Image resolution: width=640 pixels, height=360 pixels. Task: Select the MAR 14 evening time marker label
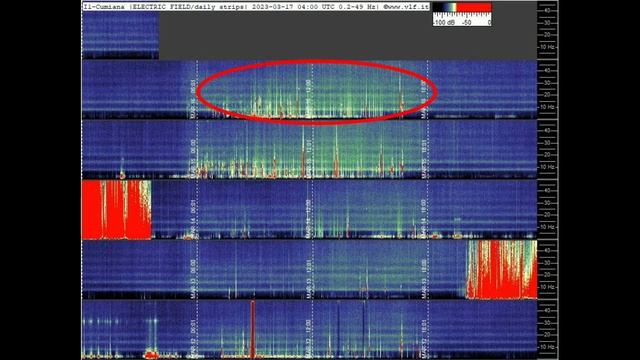point(424,219)
